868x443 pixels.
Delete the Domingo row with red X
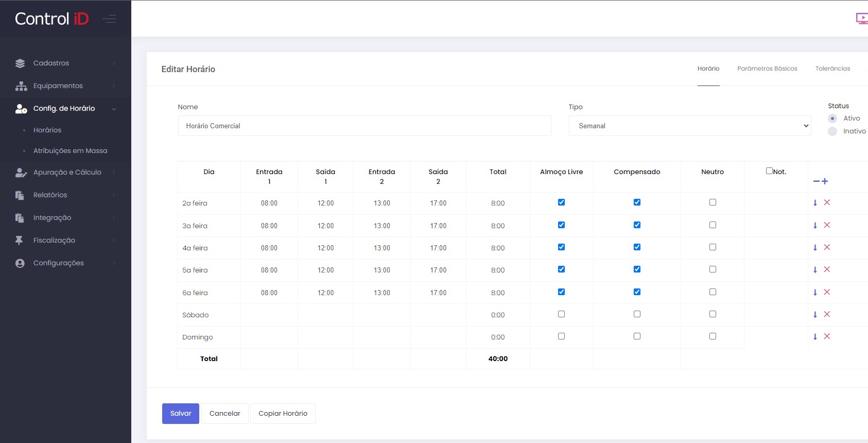click(x=827, y=336)
